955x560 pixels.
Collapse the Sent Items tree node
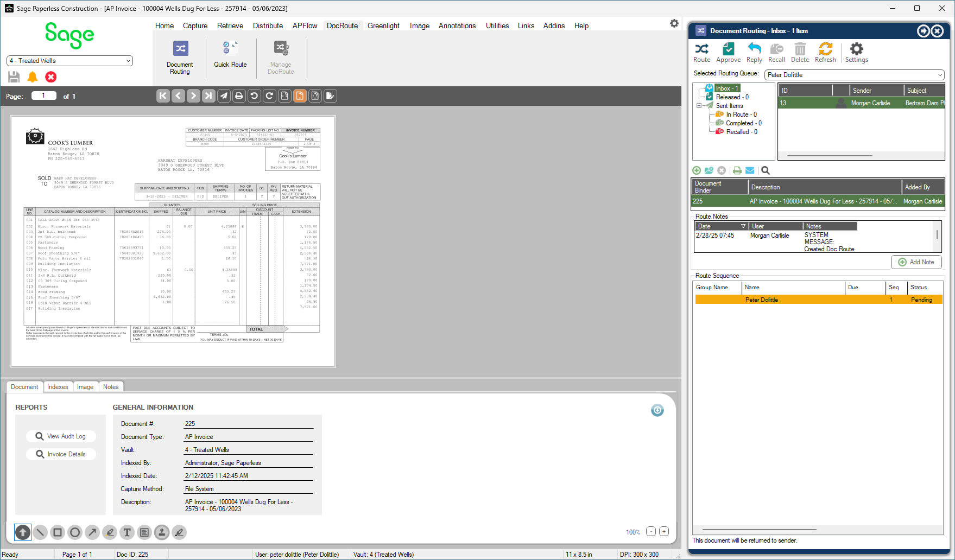click(699, 106)
